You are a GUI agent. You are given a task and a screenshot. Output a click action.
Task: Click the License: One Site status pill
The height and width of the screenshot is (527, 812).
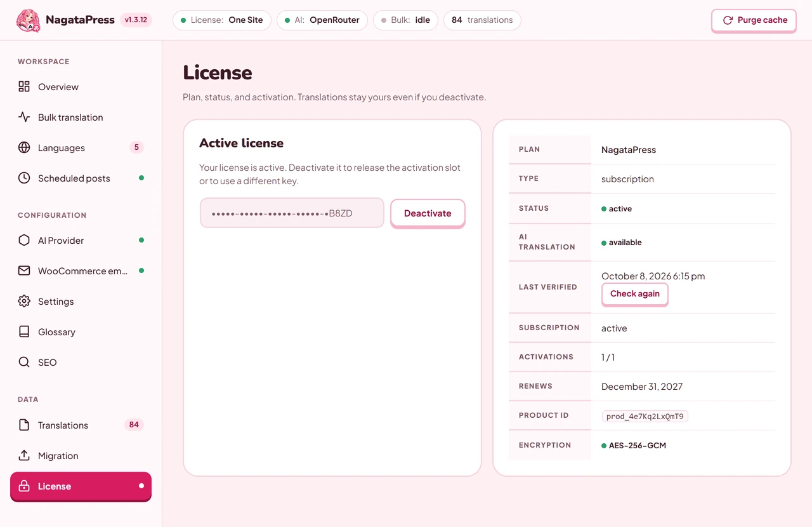pyautogui.click(x=222, y=20)
